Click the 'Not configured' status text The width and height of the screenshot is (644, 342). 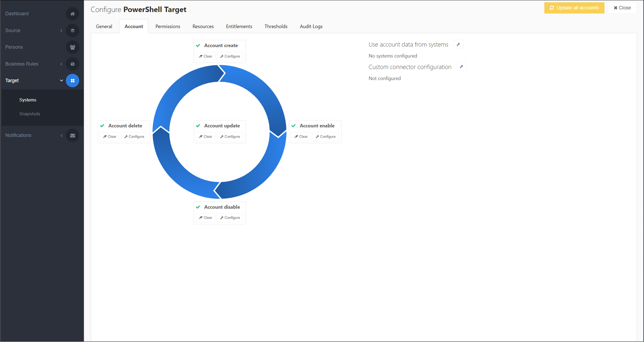point(385,79)
